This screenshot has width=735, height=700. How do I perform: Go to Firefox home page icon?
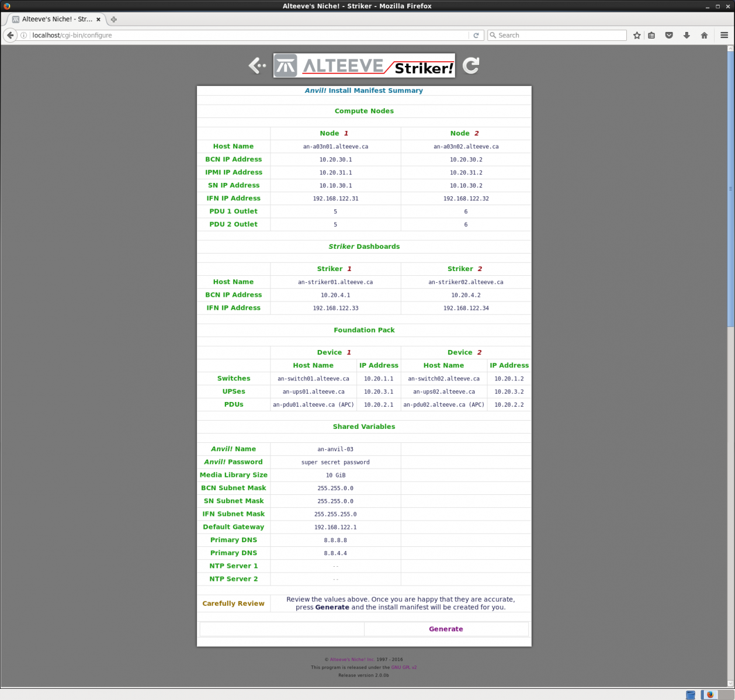[704, 35]
